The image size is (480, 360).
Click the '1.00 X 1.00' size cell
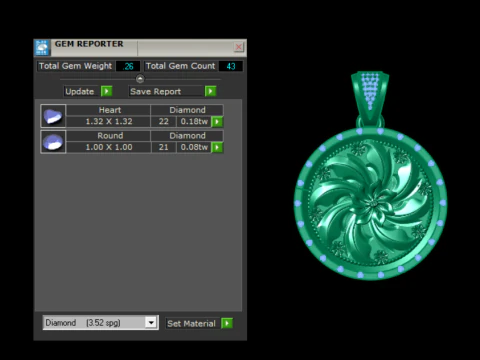pos(109,147)
